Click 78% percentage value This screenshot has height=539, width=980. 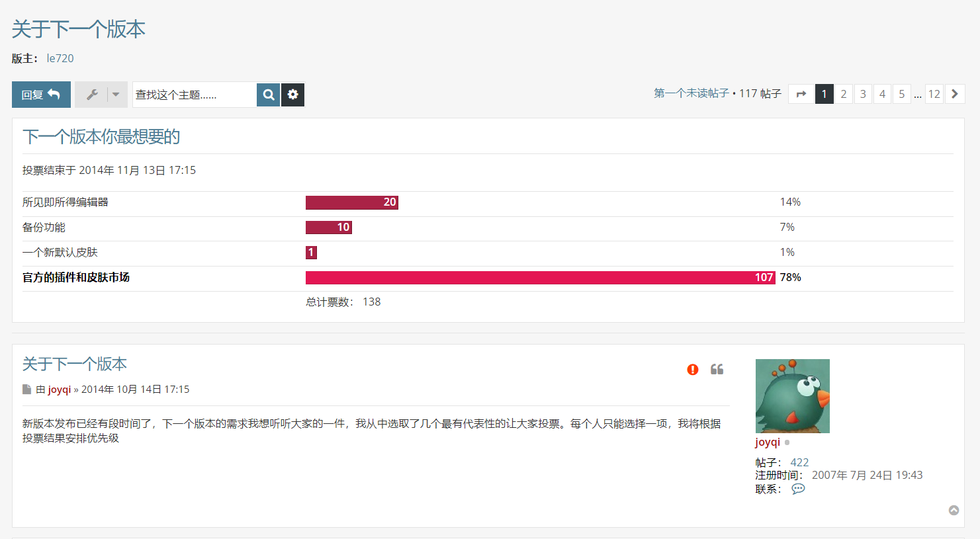pyautogui.click(x=791, y=278)
